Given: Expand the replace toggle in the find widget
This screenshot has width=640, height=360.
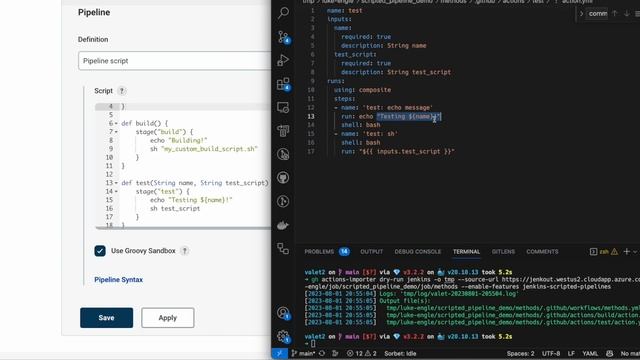Looking at the screenshot, I should (x=581, y=13).
